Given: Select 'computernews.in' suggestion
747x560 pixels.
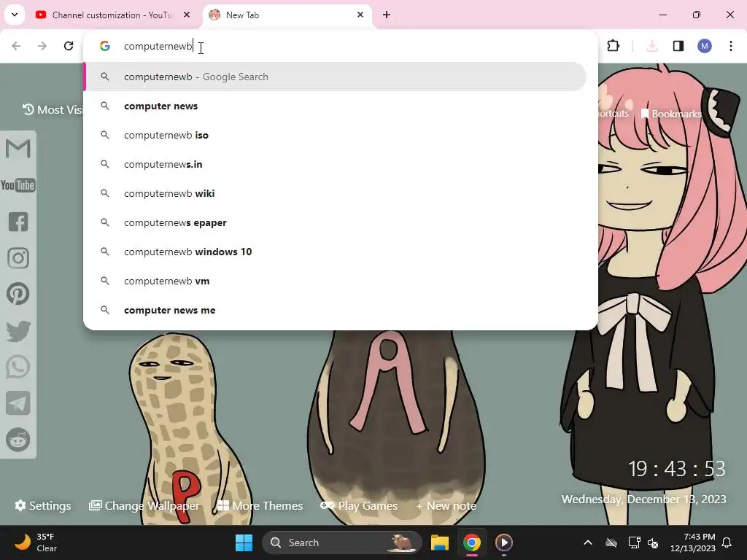Looking at the screenshot, I should (x=336, y=164).
